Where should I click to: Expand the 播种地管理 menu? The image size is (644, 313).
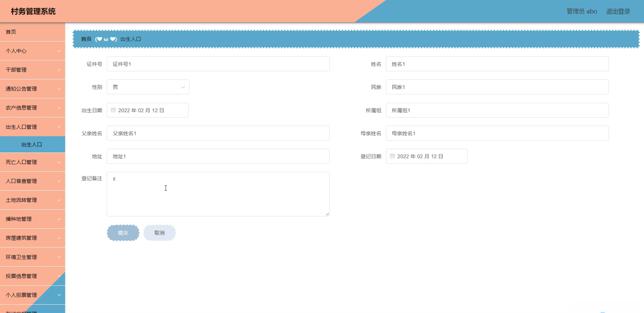pyautogui.click(x=33, y=219)
